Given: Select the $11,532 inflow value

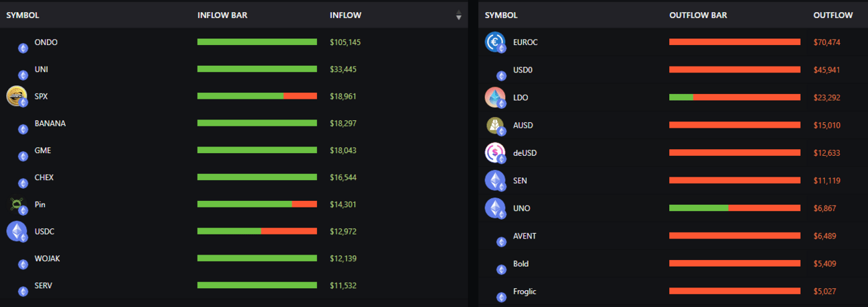Looking at the screenshot, I should click(343, 286).
